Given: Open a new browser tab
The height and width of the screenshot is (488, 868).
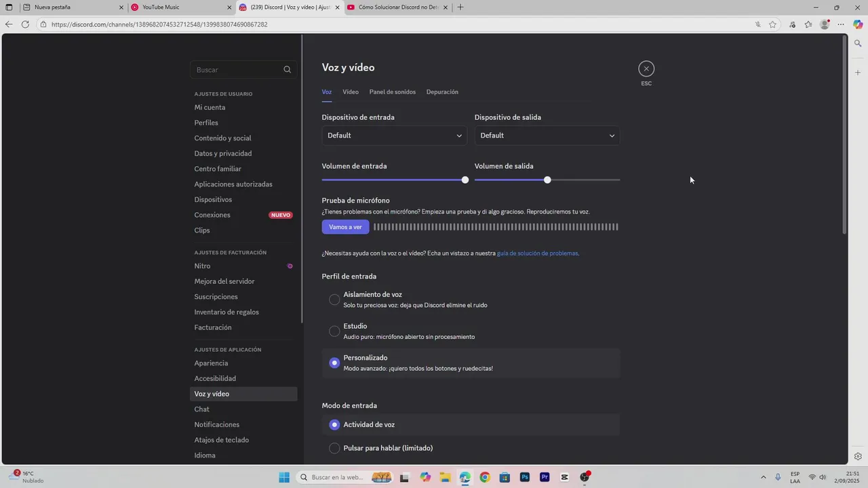Looking at the screenshot, I should [460, 7].
